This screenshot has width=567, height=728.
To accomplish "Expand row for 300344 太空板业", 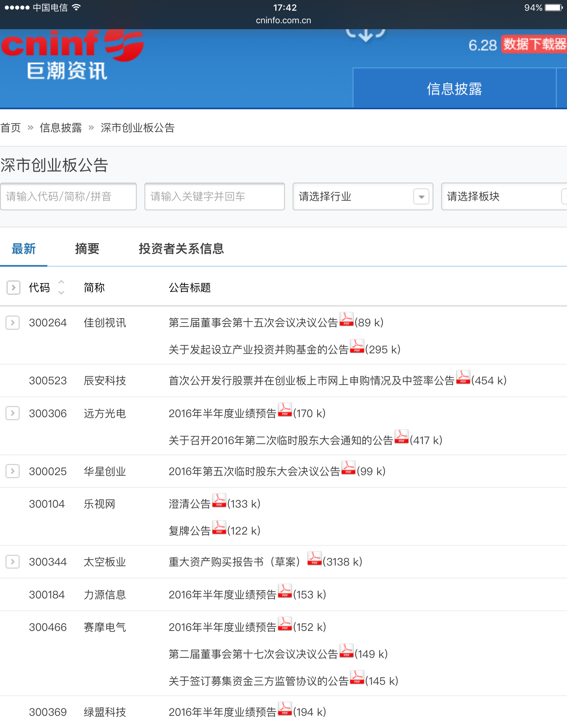I will pos(13,562).
